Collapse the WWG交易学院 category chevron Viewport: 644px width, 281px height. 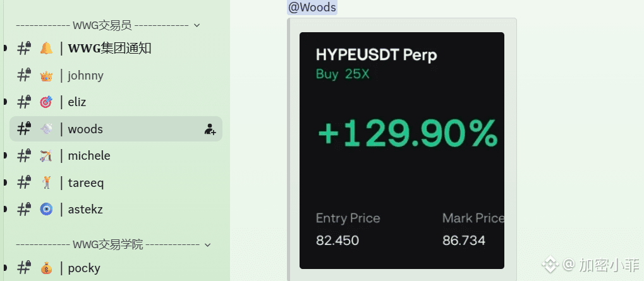207,245
